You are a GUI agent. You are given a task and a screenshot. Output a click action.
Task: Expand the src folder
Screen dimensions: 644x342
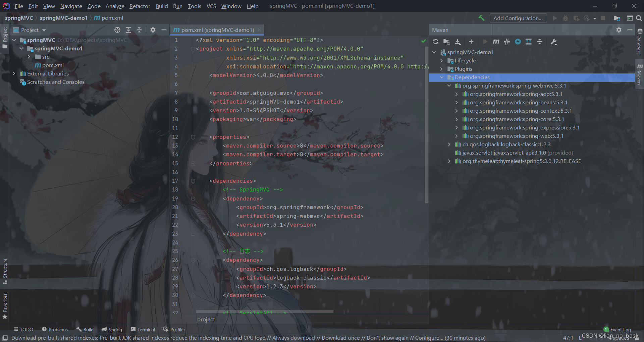click(29, 57)
